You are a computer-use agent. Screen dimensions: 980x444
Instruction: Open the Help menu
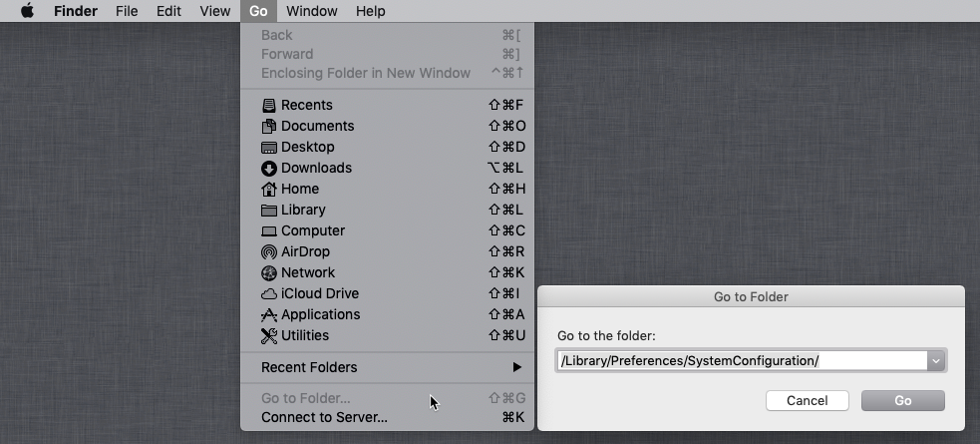point(371,11)
